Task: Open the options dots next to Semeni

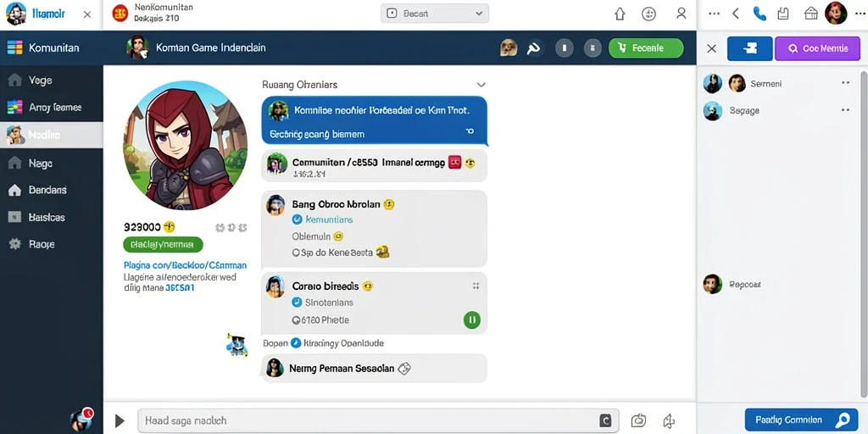Action: point(845,83)
